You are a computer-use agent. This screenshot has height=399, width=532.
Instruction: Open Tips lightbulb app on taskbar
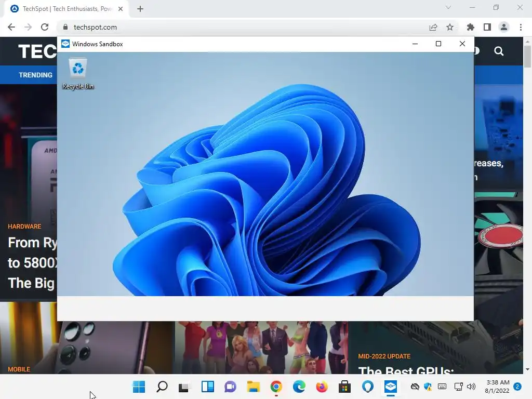pyautogui.click(x=367, y=387)
